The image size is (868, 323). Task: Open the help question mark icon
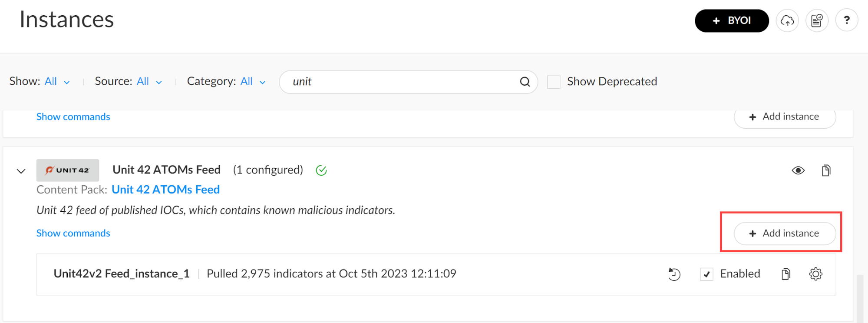tap(846, 20)
